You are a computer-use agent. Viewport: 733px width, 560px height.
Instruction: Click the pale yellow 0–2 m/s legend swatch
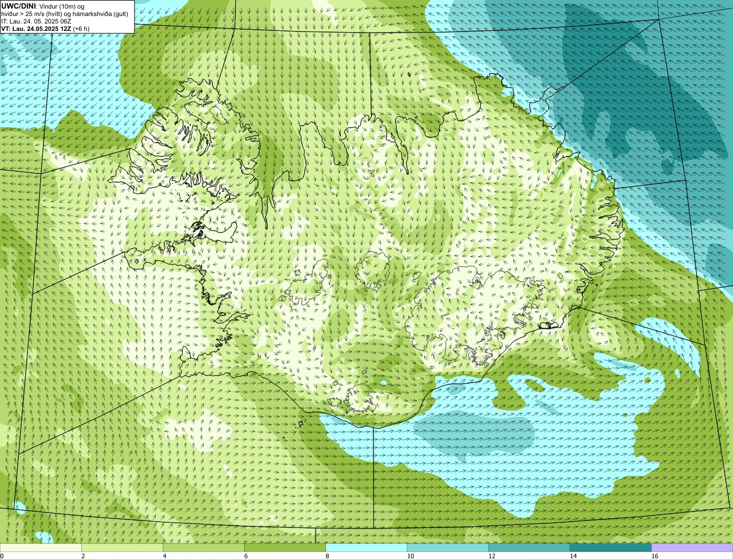[x=41, y=547]
